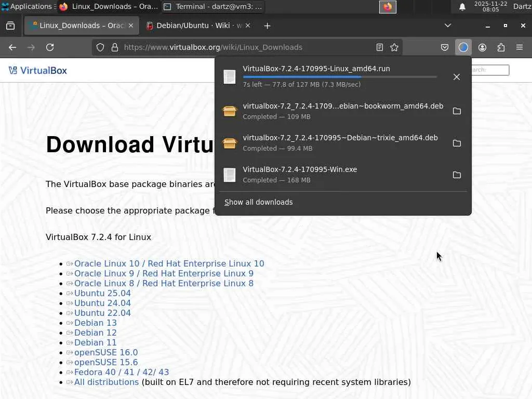Download the Ubuntu 24.04 package

(102, 303)
